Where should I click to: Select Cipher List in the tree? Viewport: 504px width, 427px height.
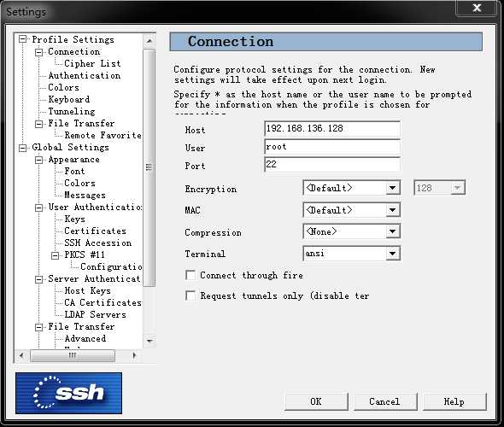click(92, 63)
